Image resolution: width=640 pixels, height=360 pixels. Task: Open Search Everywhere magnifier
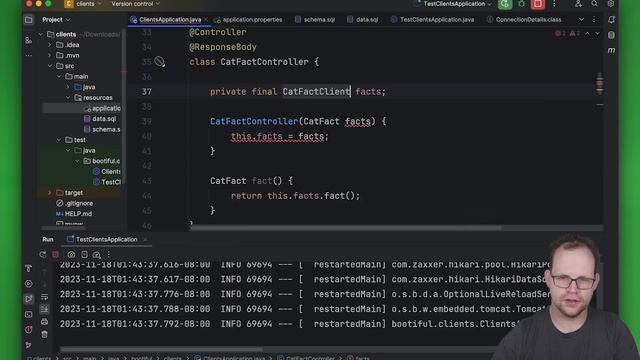point(595,4)
